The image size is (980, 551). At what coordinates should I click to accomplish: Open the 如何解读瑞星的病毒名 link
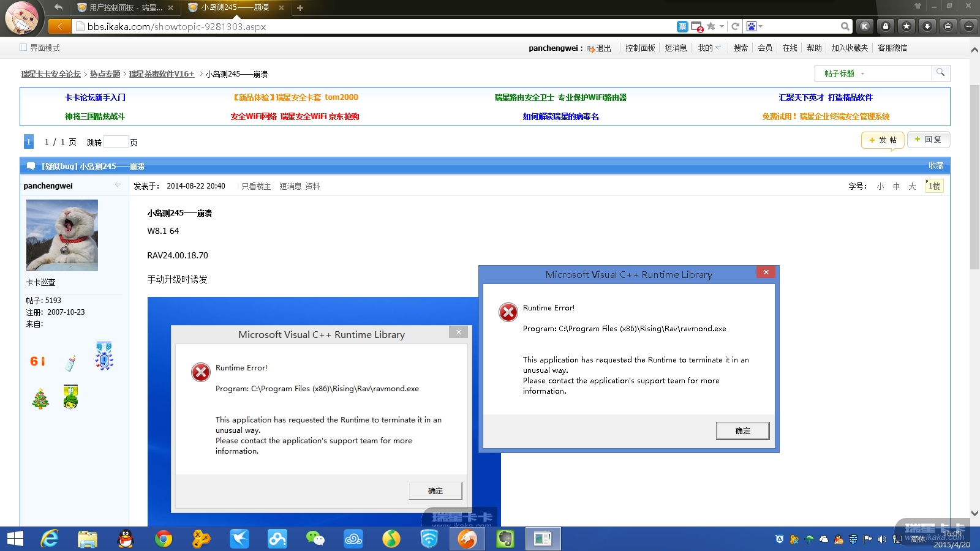tap(560, 116)
